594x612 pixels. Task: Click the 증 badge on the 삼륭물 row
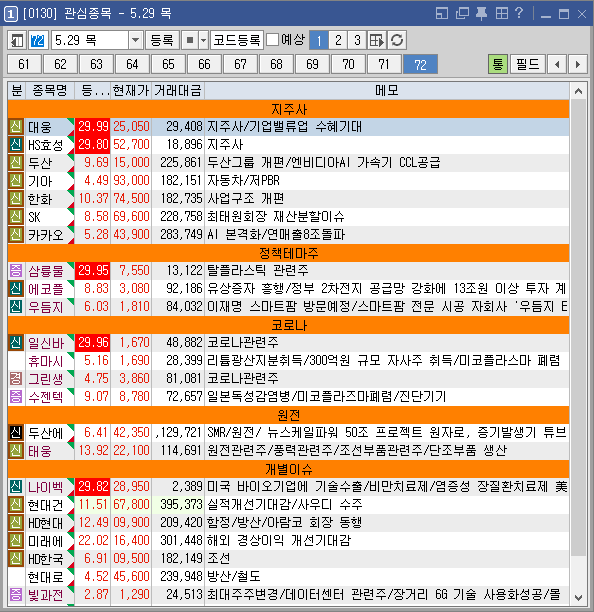[x=16, y=270]
